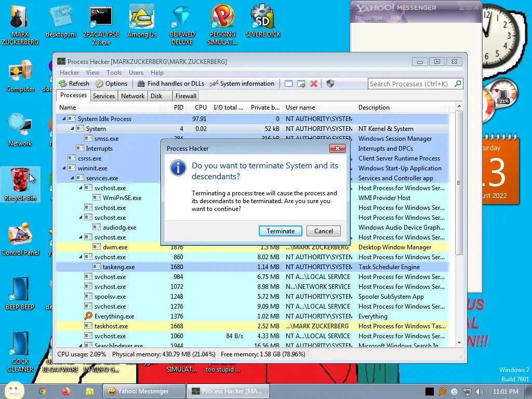532x399 pixels.
Task: Collapse svchost.exe parent of WmiPrvSE.exe
Action: [x=81, y=188]
